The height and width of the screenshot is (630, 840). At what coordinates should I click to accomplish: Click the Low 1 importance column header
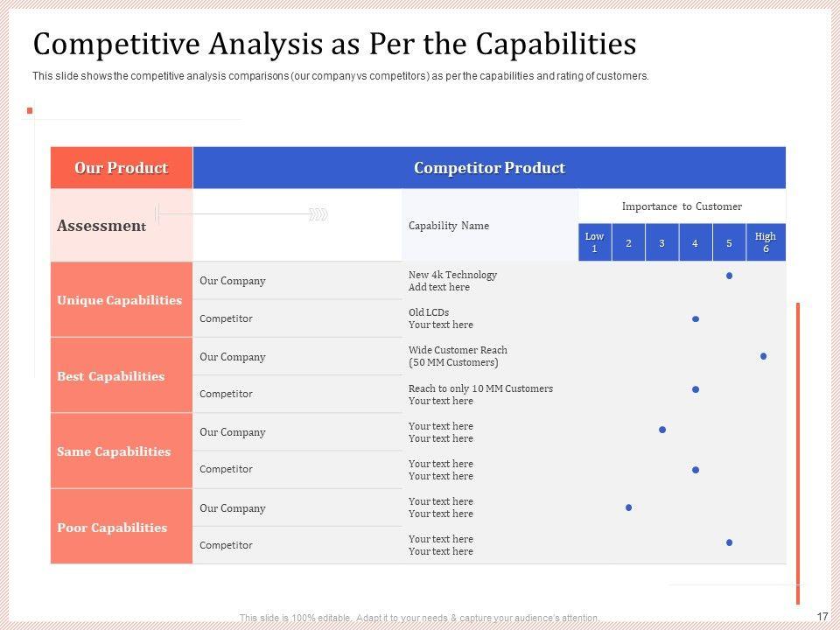pyautogui.click(x=594, y=242)
